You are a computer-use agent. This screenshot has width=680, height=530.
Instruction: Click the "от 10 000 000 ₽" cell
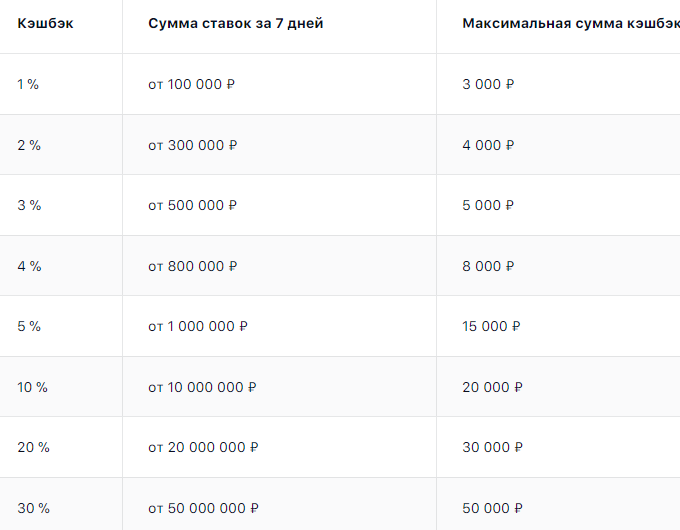coord(202,387)
